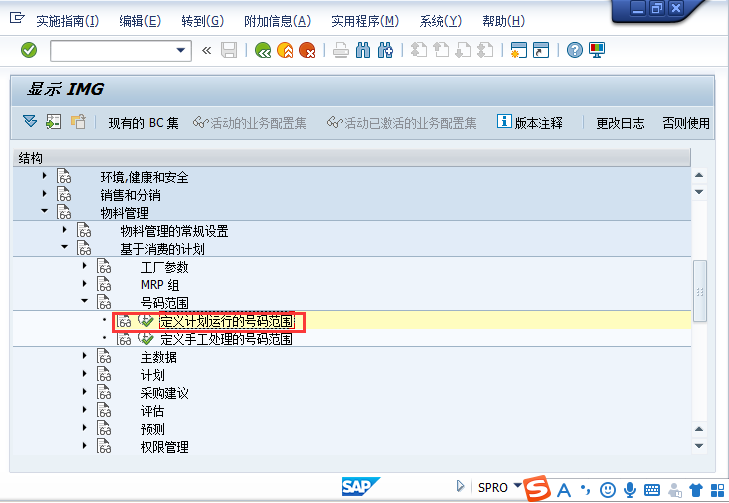The height and width of the screenshot is (503, 729).
Task: Open the 系统(Y) menu
Action: (441, 21)
